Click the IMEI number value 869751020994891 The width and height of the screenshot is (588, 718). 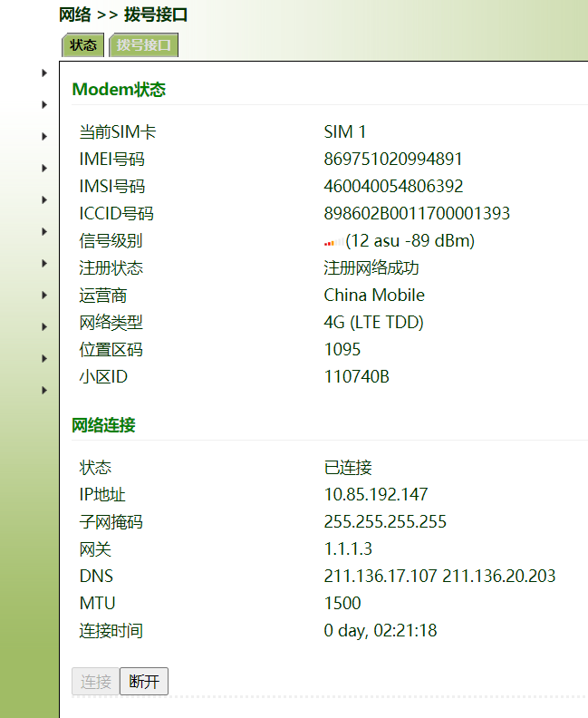click(393, 160)
